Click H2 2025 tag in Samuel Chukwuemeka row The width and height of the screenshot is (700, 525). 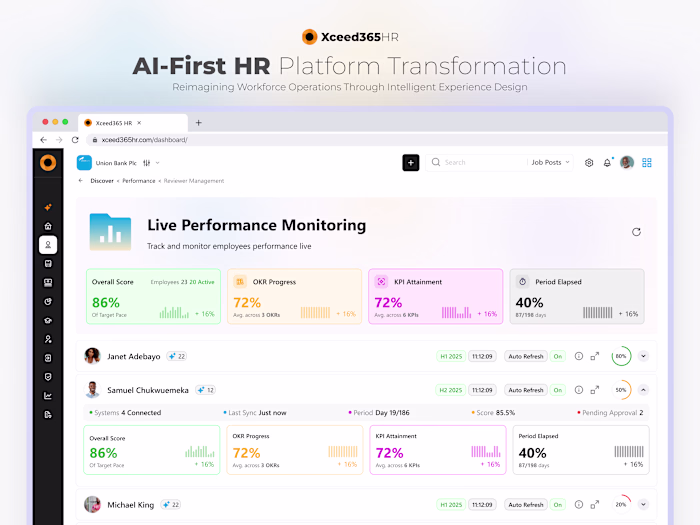[x=450, y=390]
